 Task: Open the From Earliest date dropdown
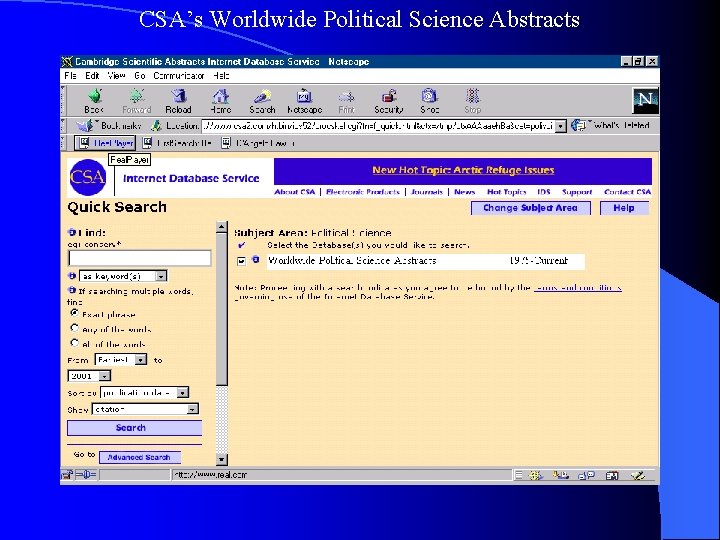pos(121,360)
